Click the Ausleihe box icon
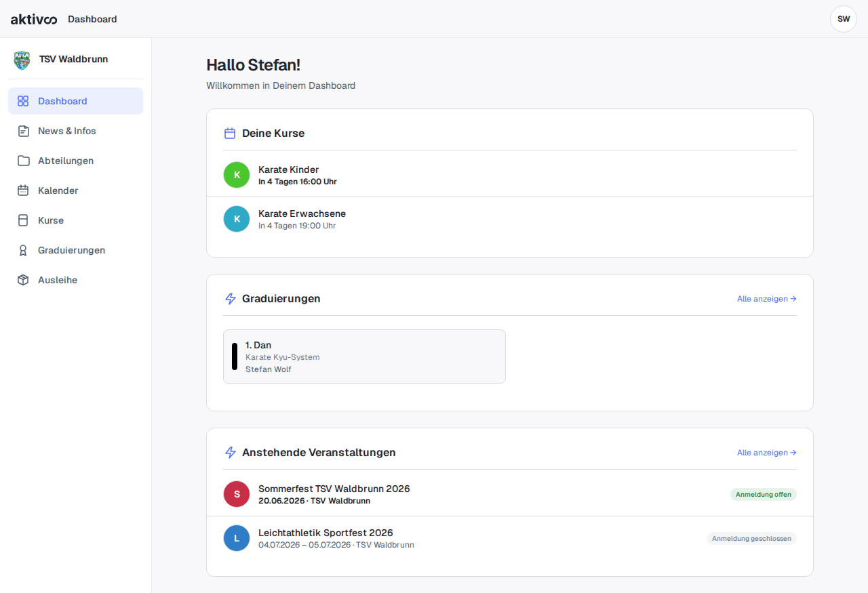Viewport: 868px width, 593px height. tap(23, 280)
